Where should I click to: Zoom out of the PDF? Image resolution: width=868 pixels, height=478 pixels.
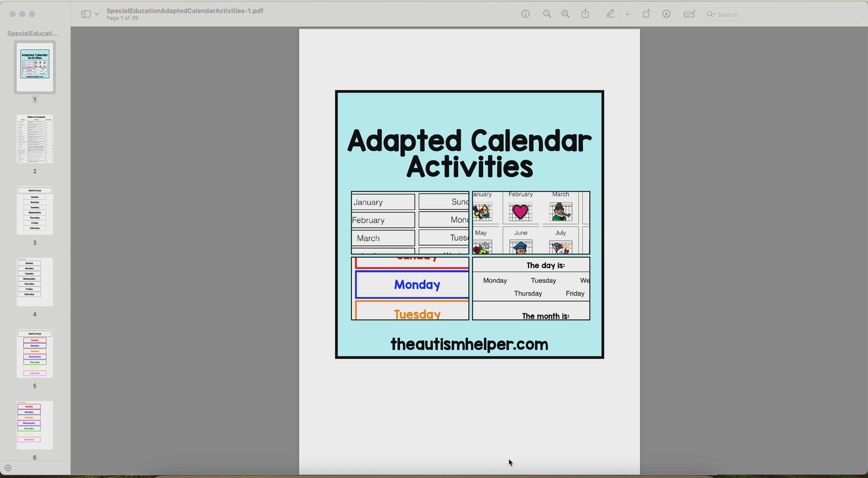coord(547,14)
